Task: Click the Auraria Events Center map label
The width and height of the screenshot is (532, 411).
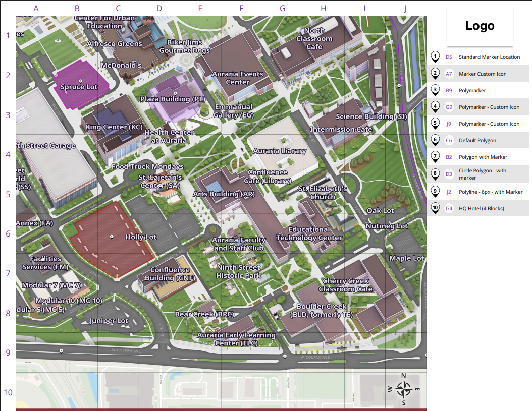Action: 238,78
